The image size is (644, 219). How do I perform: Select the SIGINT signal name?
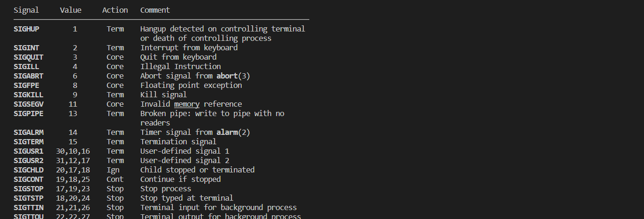[26, 48]
